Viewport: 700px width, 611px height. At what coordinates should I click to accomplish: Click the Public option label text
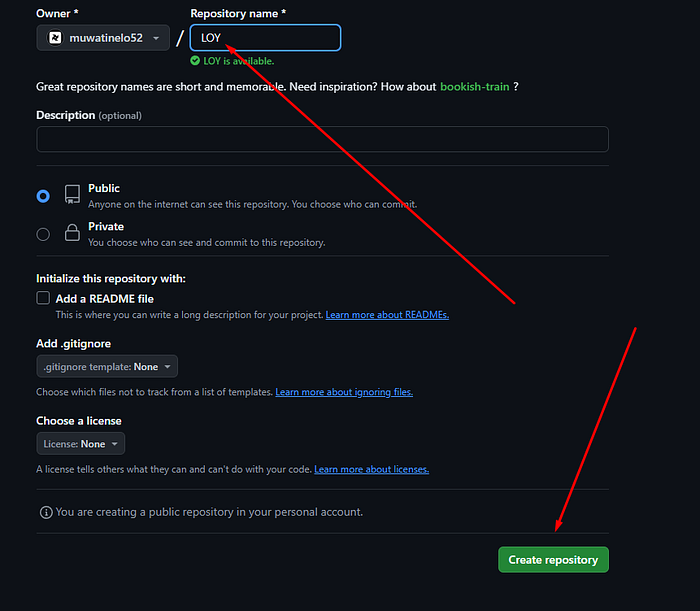(104, 188)
